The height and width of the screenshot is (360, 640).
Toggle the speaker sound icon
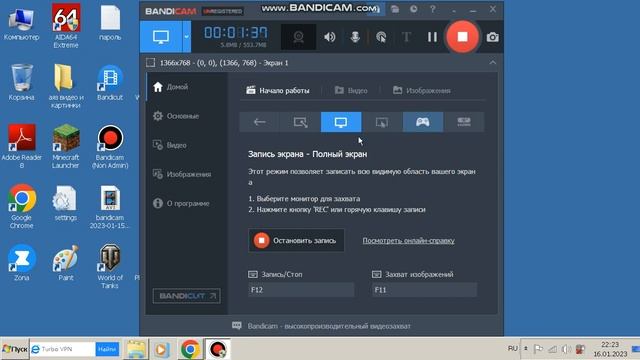point(329,37)
